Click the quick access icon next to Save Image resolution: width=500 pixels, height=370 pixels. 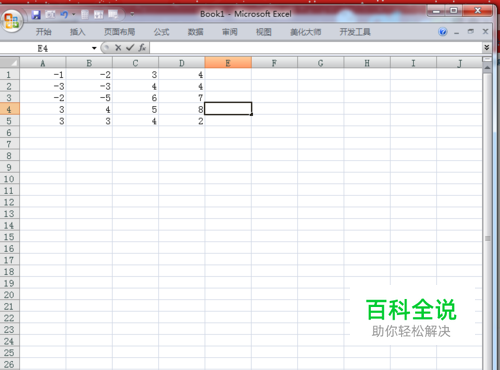pyautogui.click(x=50, y=15)
